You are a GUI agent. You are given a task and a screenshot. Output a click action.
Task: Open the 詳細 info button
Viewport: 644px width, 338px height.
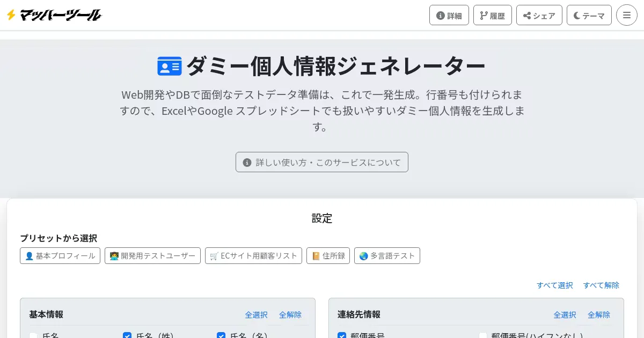449,15
